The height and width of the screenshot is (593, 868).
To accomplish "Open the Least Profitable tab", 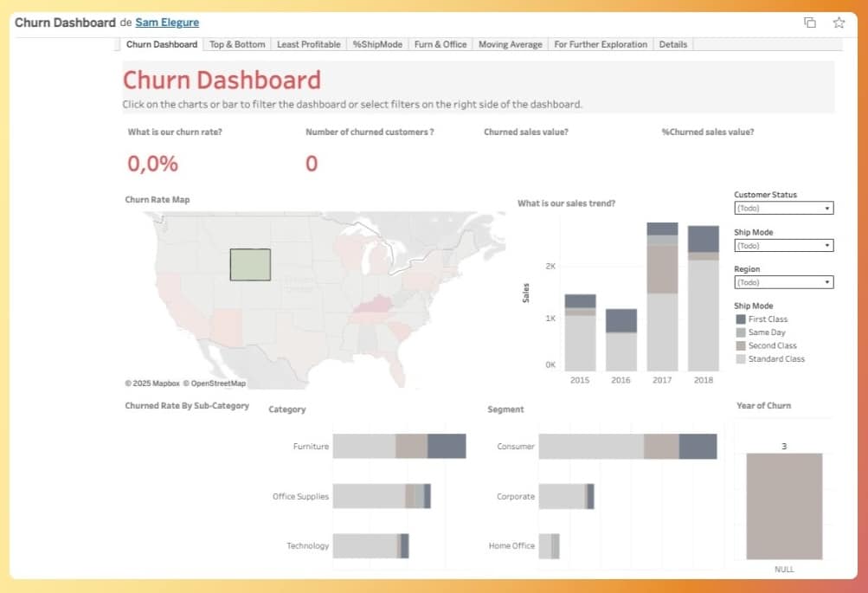I will click(308, 44).
